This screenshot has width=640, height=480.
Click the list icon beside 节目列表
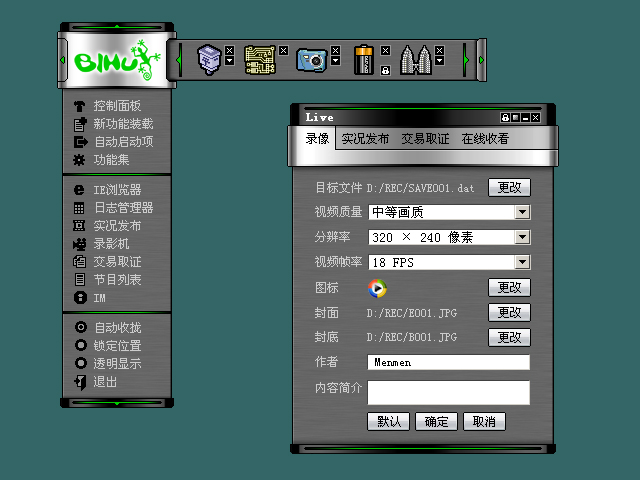(x=80, y=280)
